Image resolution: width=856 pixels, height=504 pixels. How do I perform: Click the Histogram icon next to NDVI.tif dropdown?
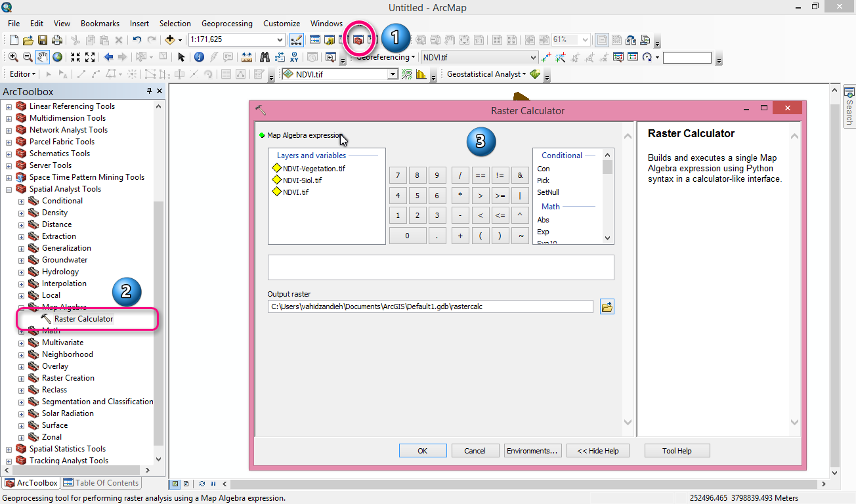[x=421, y=74]
